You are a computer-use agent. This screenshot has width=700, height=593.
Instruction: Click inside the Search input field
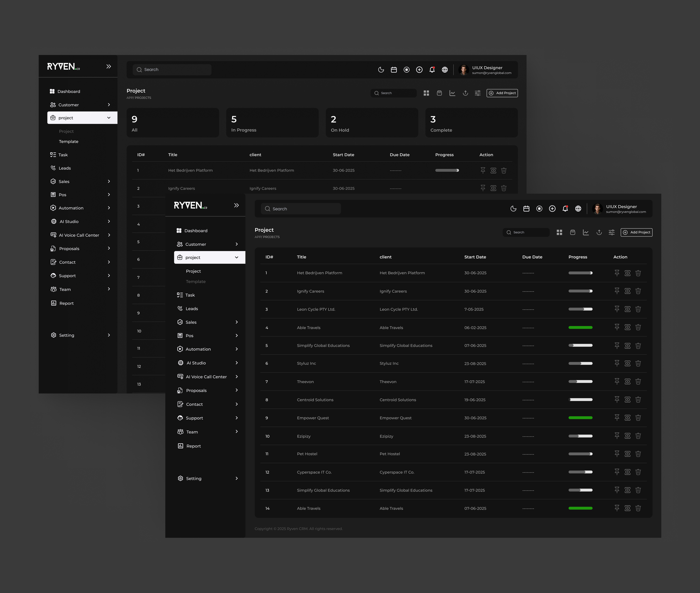click(301, 208)
